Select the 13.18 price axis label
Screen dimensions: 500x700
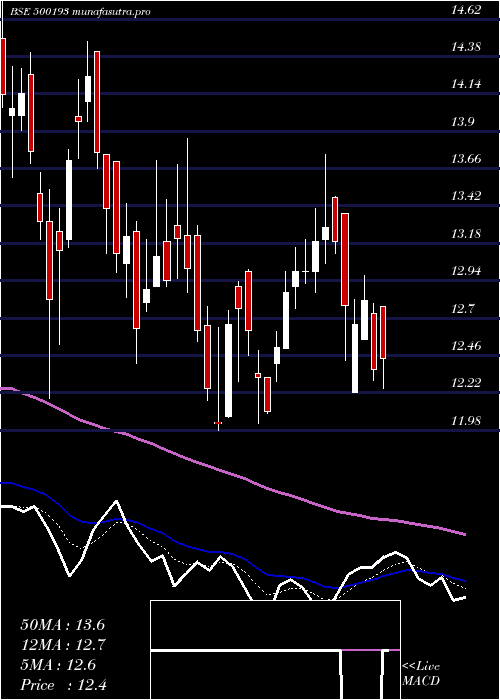[x=466, y=233]
